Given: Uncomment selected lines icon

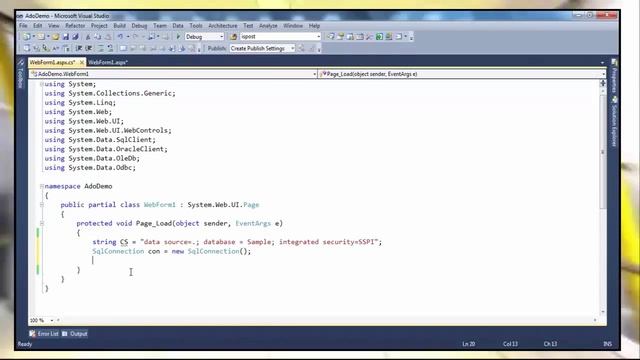Looking at the screenshot, I should pos(110,48).
